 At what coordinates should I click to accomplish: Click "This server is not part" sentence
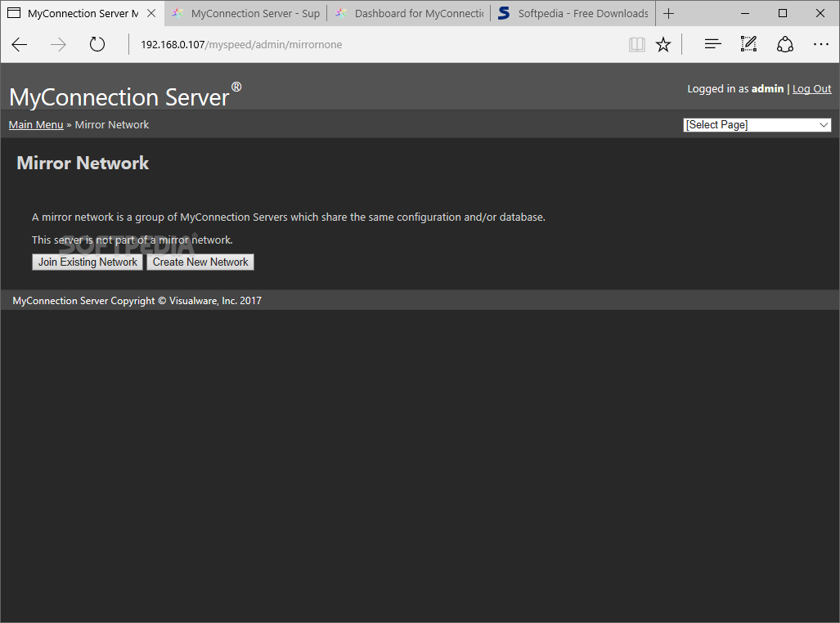(x=132, y=240)
